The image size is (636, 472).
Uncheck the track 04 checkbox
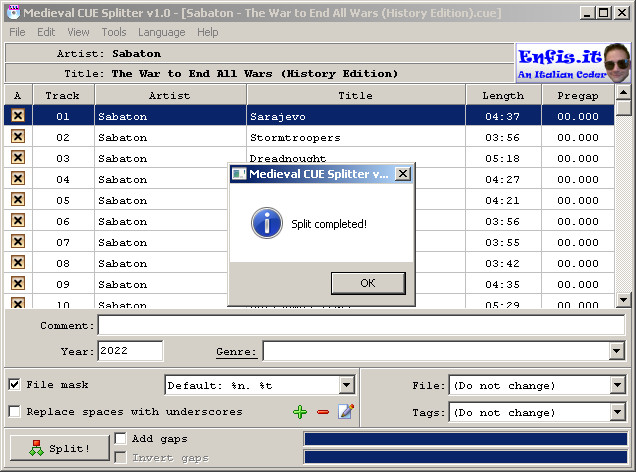17,178
